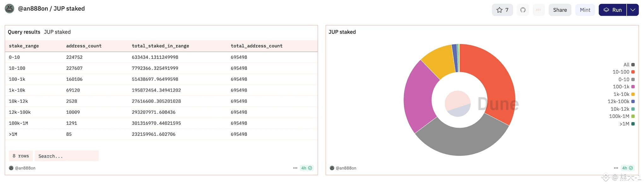644x185 pixels.
Task: Star this JUP staked query
Action: point(502,10)
